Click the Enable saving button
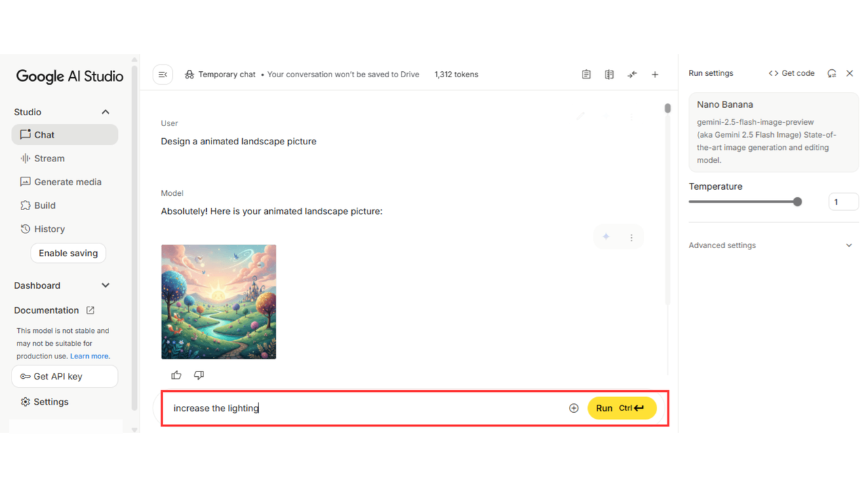The width and height of the screenshot is (868, 488). [x=68, y=253]
